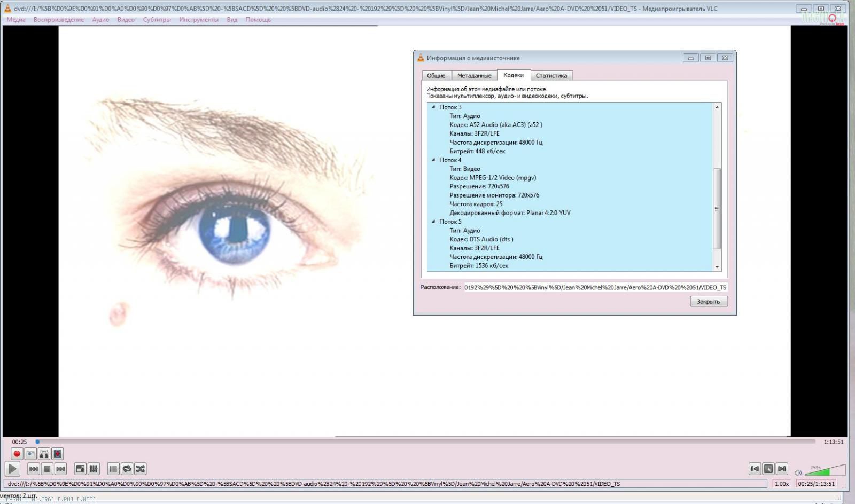Screen dimensions: 855x504
Task: Take a snapshot with the camera icon
Action: click(x=30, y=454)
